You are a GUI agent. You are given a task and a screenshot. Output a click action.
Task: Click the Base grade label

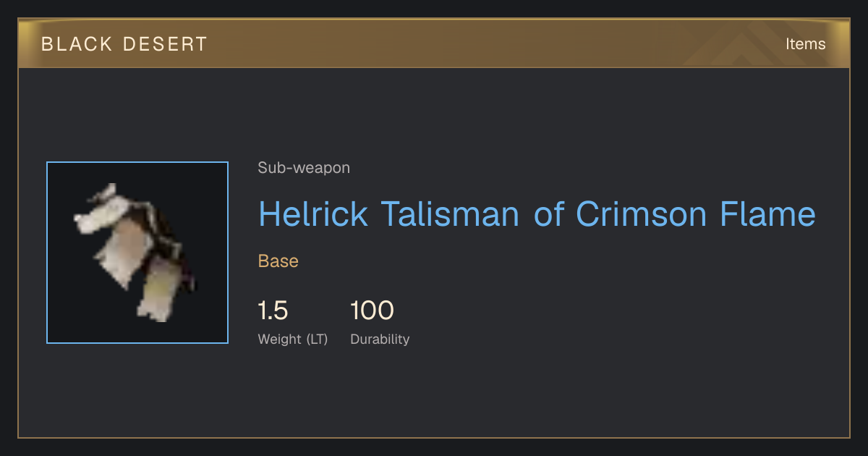click(x=278, y=261)
